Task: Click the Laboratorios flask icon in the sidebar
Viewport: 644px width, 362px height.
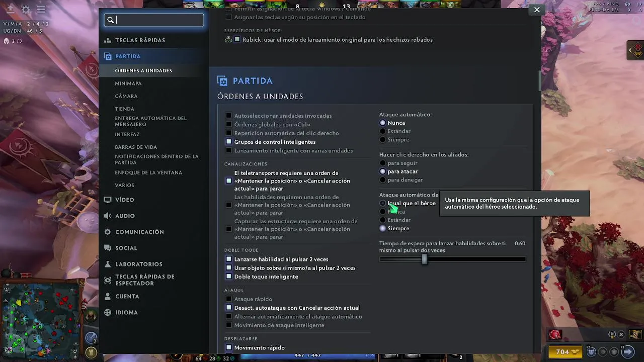Action: click(x=108, y=264)
